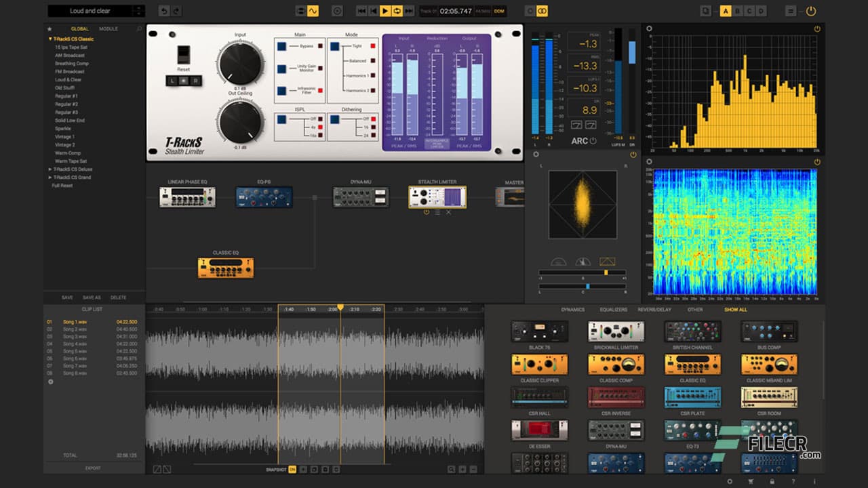
Task: Open the British Channel module icon
Action: [x=692, y=331]
